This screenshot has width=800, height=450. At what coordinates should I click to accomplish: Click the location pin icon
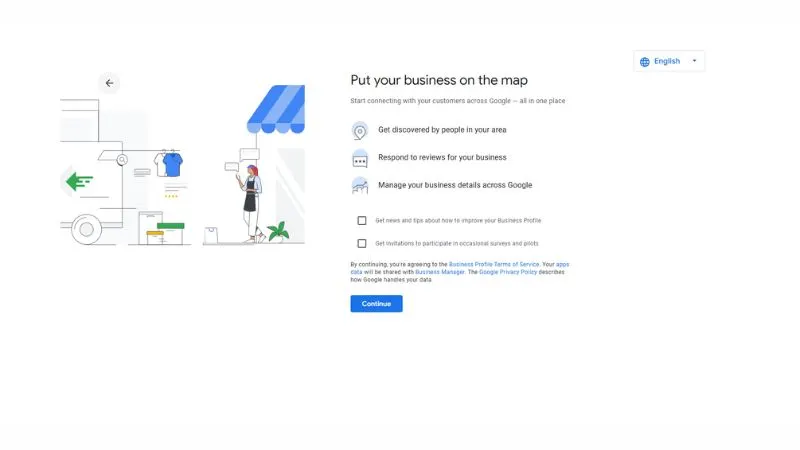(360, 131)
